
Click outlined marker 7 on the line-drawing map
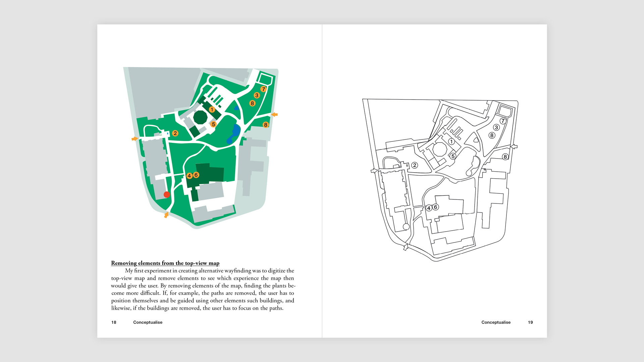(x=502, y=121)
